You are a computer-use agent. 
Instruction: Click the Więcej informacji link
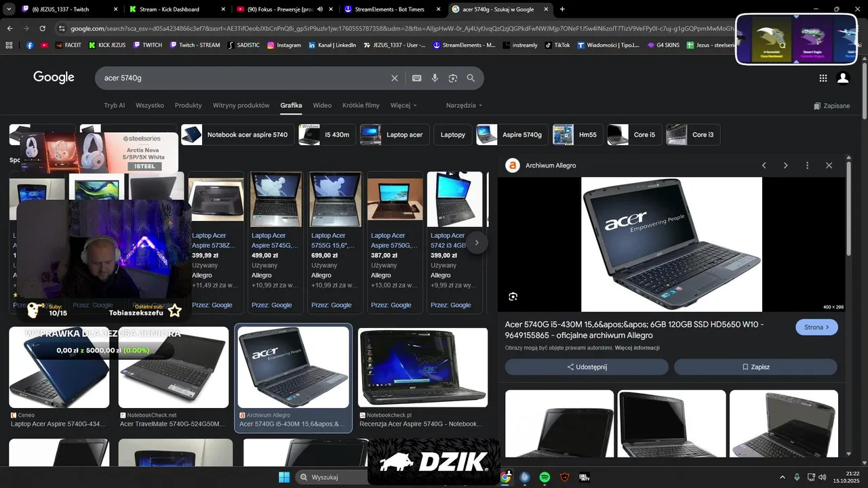pos(637,348)
